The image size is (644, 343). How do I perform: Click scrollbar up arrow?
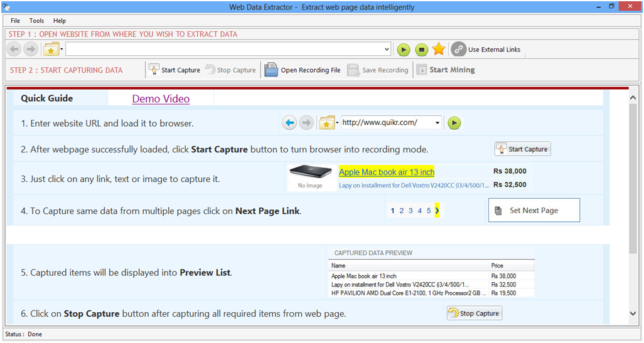[633, 98]
